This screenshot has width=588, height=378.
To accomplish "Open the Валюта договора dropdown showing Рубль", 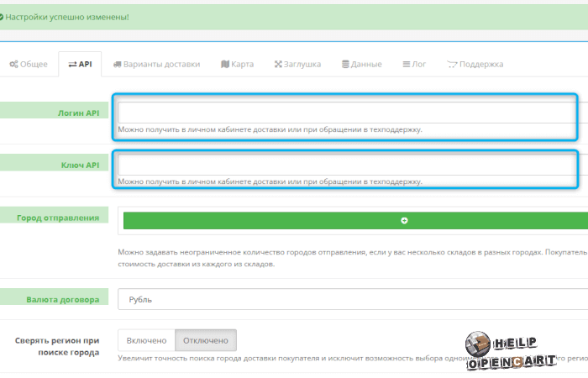I will (353, 299).
